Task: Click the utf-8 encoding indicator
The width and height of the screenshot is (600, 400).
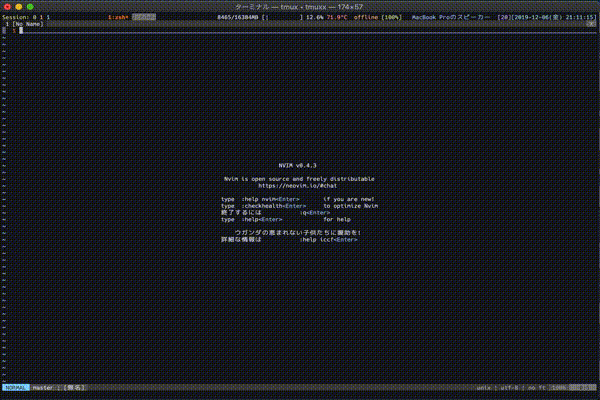Action: coord(509,388)
